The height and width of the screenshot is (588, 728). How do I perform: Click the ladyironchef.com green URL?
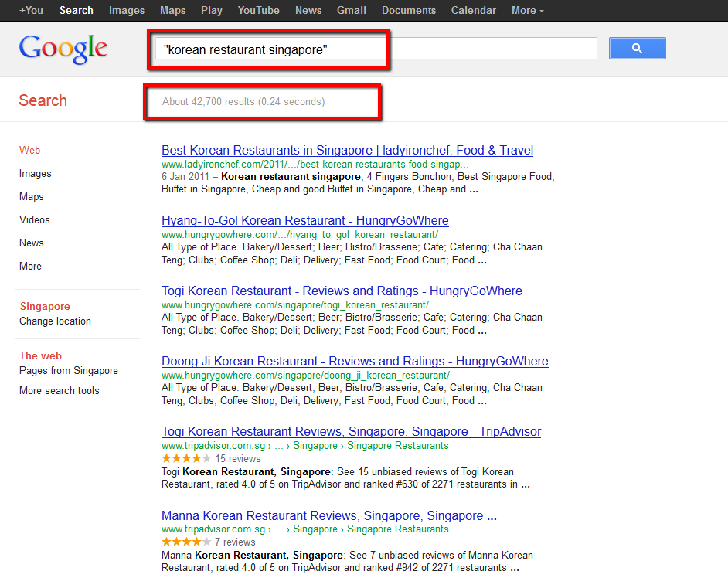(x=315, y=165)
